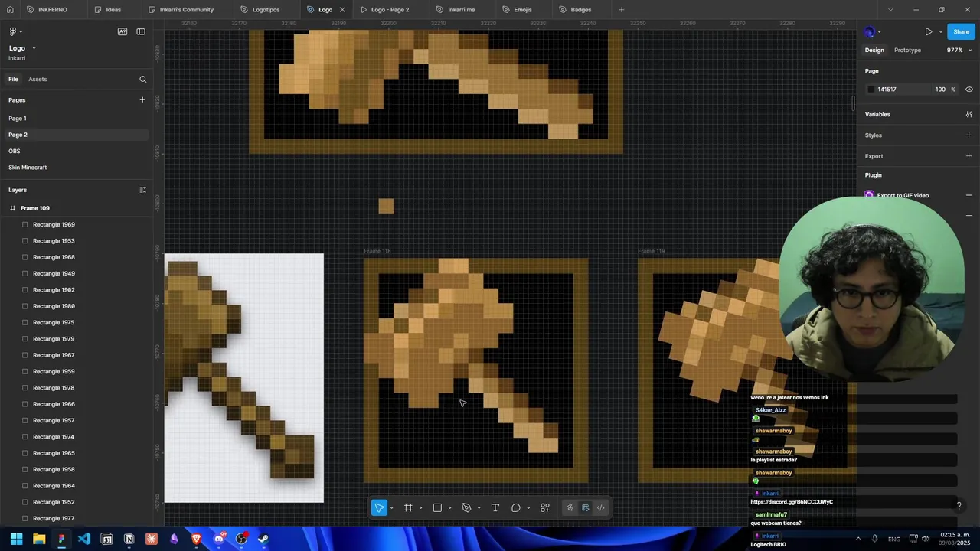
Task: Open Frame tool options dropdown
Action: (420, 508)
